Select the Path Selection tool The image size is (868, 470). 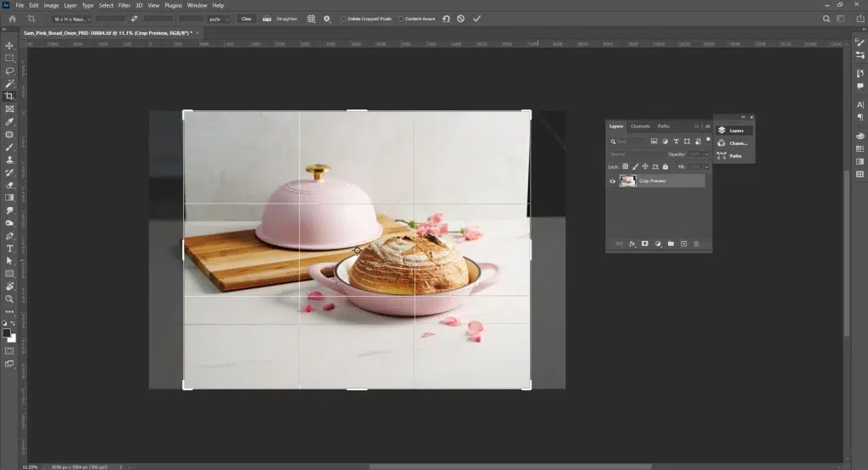pyautogui.click(x=9, y=261)
